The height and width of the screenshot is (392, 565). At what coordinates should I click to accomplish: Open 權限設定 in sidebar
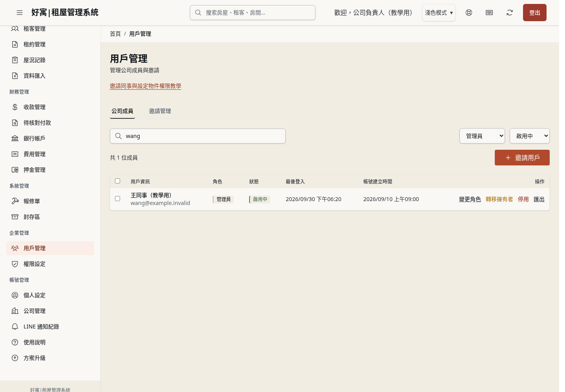click(50, 264)
